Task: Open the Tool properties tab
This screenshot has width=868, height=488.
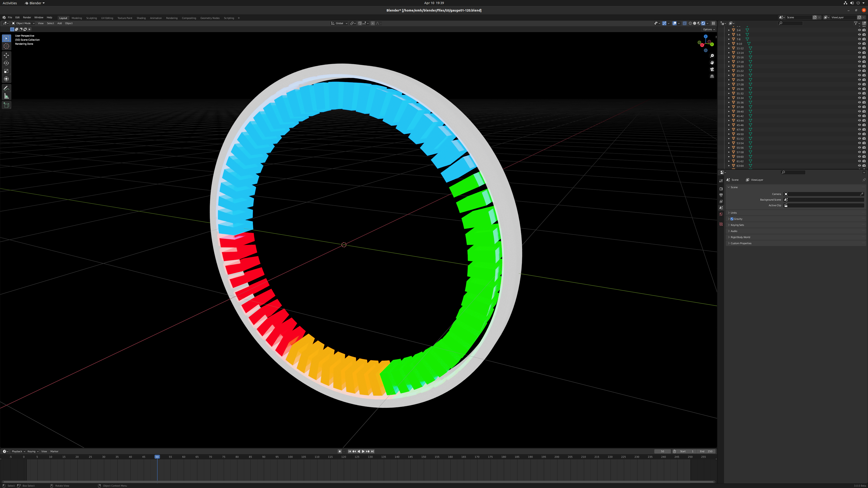Action: click(721, 181)
